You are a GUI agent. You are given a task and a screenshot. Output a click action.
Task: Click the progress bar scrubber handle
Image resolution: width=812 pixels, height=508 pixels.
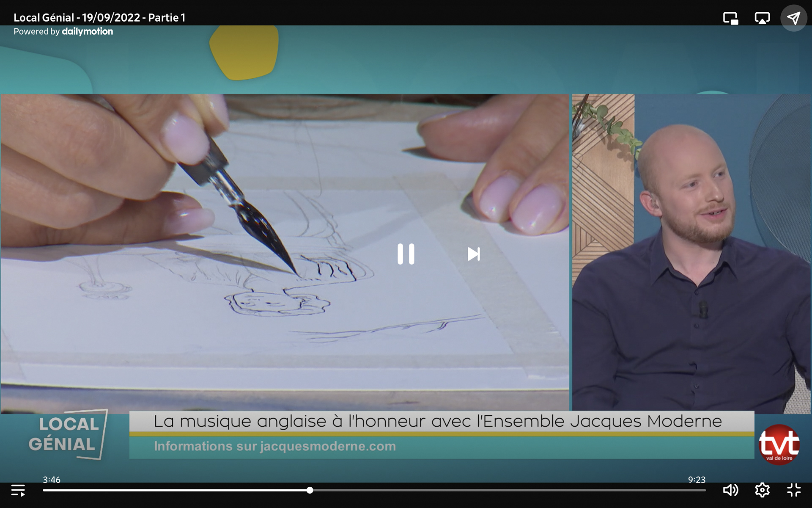tap(310, 490)
